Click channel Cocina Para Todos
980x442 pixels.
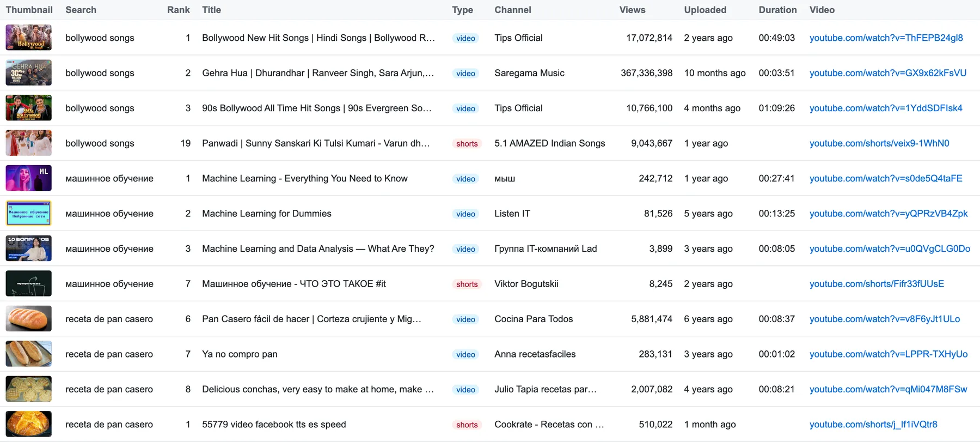(x=534, y=319)
